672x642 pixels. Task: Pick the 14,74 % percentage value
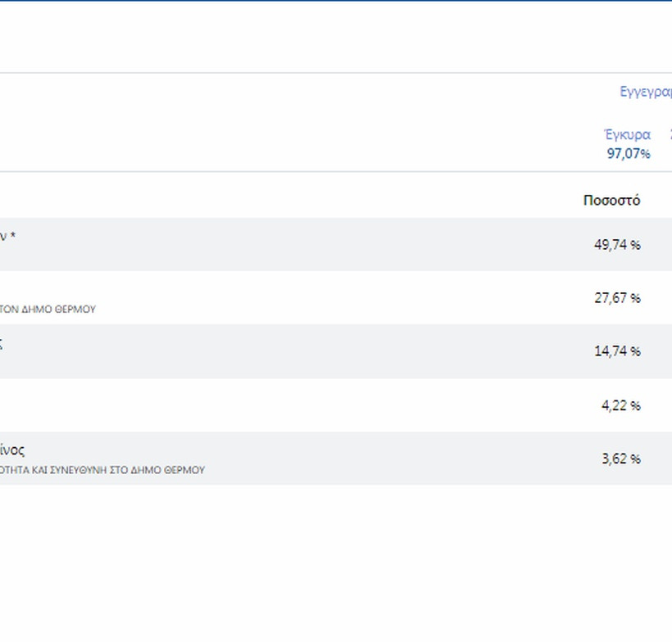pos(616,351)
